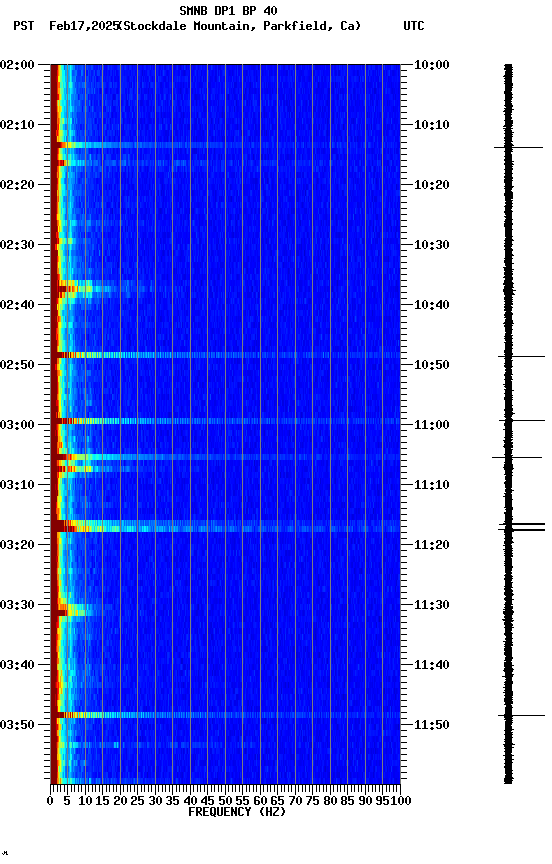Viewport: 552px width, 864px height.
Task: Click the '10:10' UTC time label
Action: coord(432,125)
